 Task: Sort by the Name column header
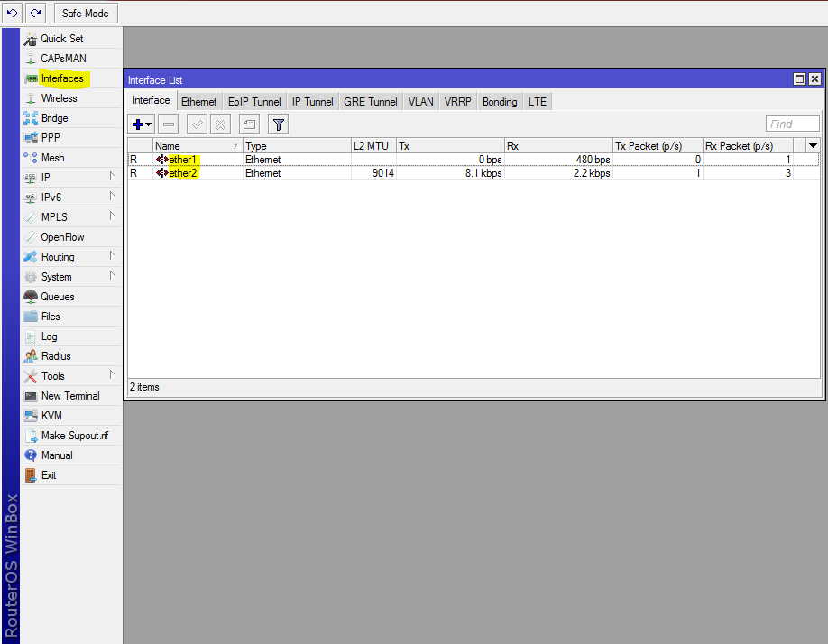[x=198, y=146]
